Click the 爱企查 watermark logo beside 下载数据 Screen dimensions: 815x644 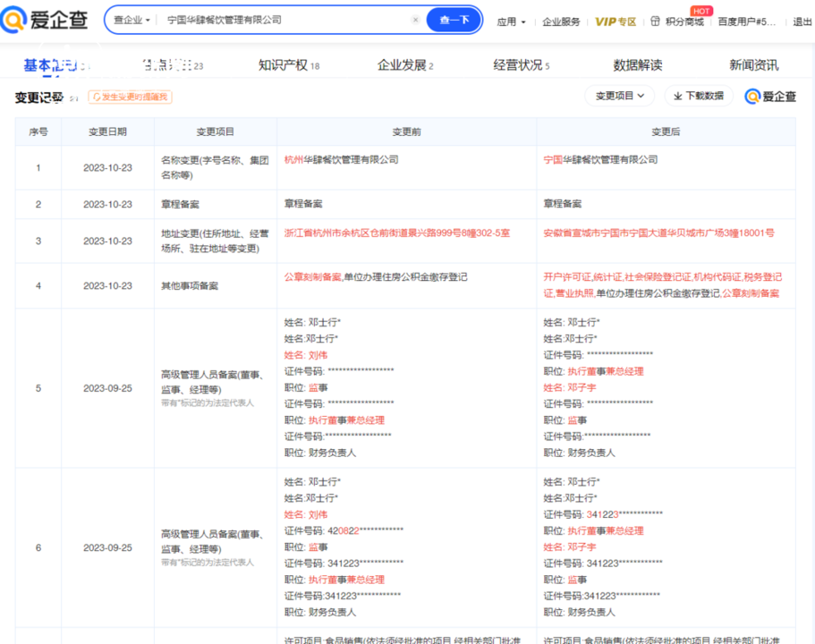770,97
